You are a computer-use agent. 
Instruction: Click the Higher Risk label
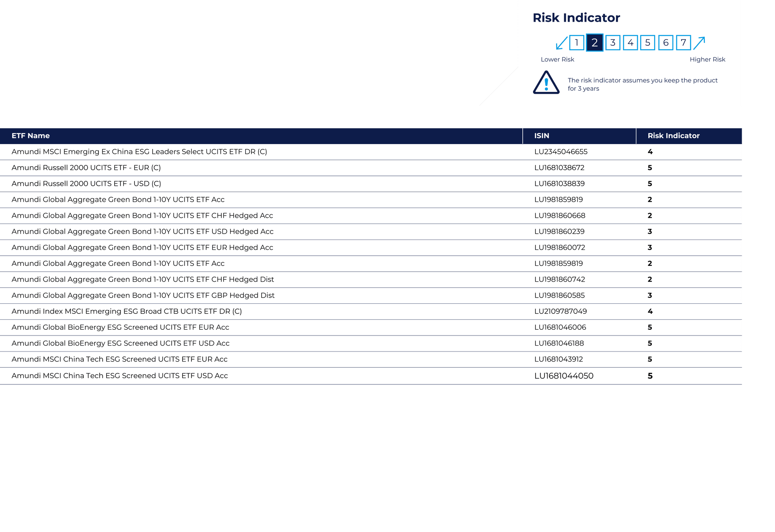[707, 59]
